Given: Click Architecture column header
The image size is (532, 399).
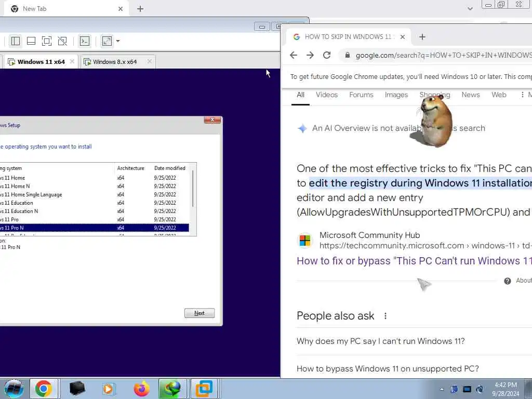Looking at the screenshot, I should [x=130, y=168].
